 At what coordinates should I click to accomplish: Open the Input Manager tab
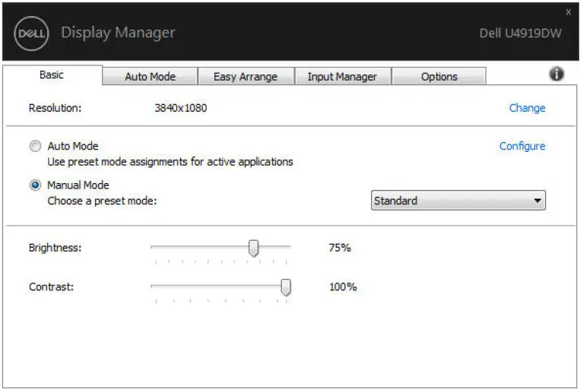(342, 77)
